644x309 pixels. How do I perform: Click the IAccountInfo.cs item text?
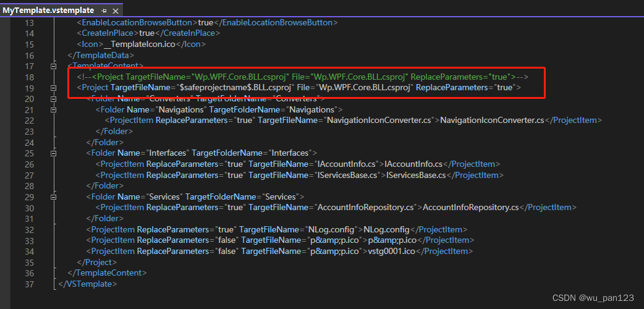(413, 164)
